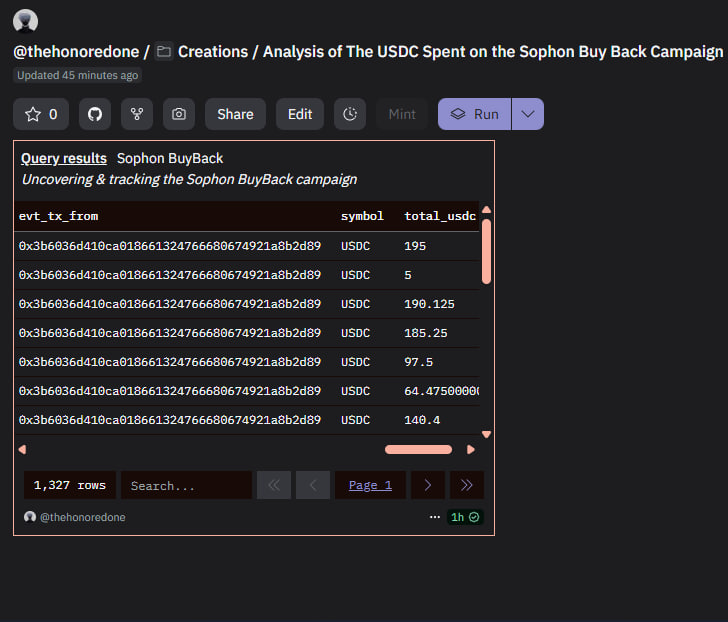Click the campaign description subtitle

click(x=189, y=180)
